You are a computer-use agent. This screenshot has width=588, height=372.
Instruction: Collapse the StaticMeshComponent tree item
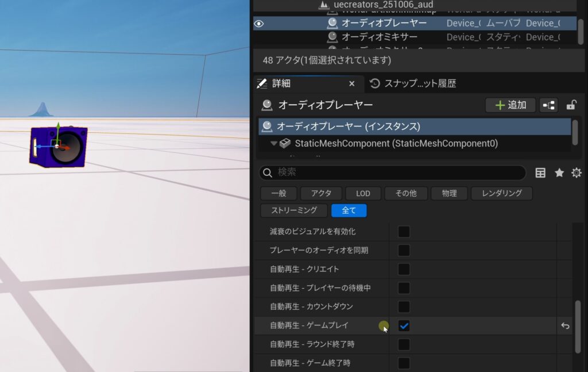pyautogui.click(x=274, y=144)
